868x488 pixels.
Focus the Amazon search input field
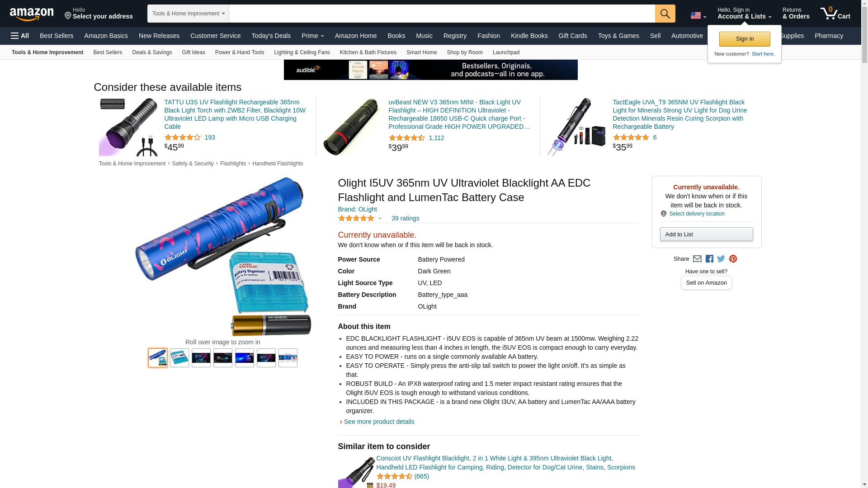442,14
